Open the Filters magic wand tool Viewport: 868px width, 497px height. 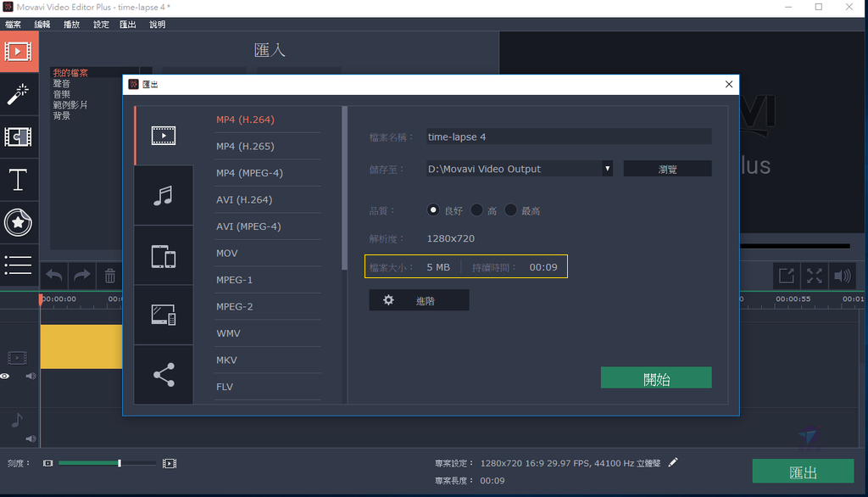point(19,94)
